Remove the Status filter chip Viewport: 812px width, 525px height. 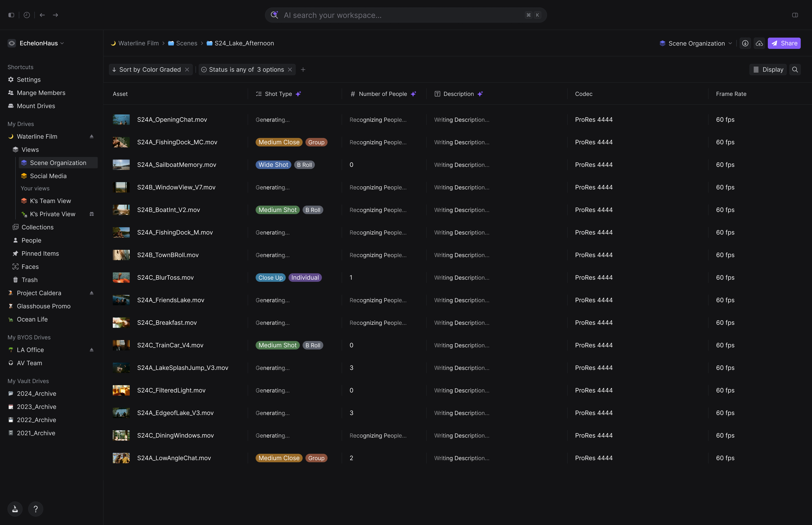pyautogui.click(x=290, y=70)
